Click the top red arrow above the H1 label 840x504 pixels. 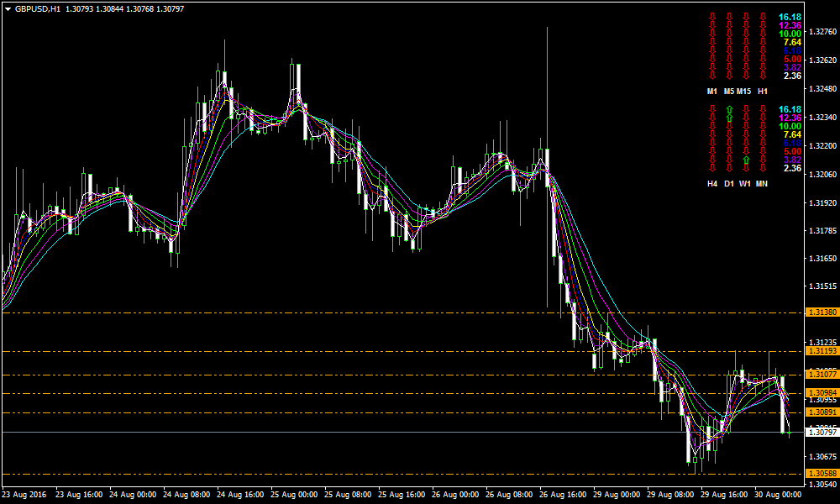click(x=763, y=17)
